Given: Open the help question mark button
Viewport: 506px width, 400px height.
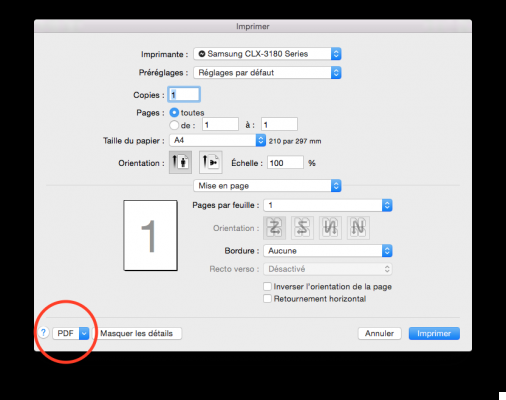Looking at the screenshot, I should [43, 333].
